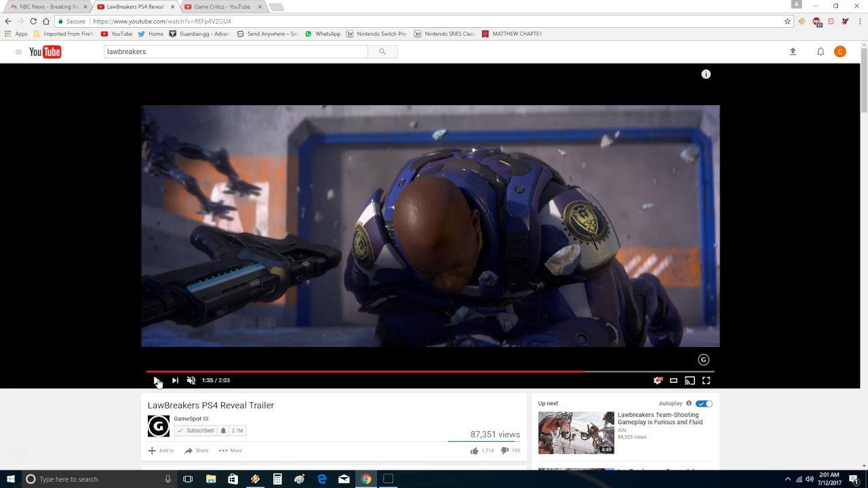Screen dimensions: 868x488
Task: Click the Subscribed button
Action: [x=195, y=430]
